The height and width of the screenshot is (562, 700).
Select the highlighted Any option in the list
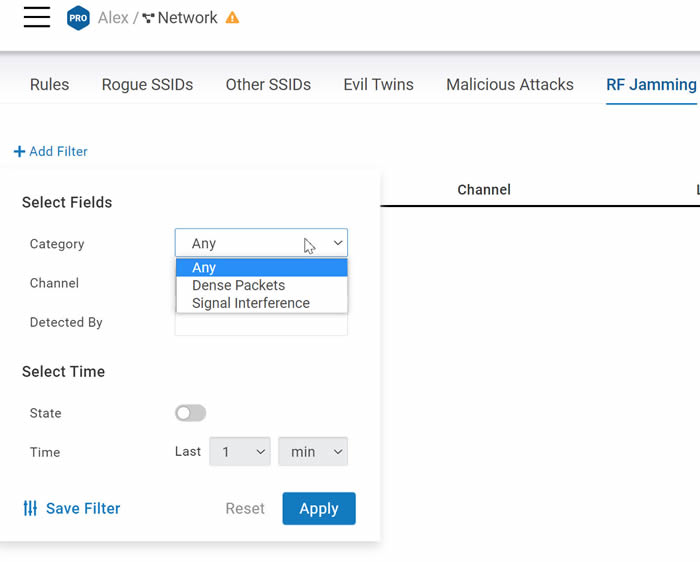click(x=262, y=267)
